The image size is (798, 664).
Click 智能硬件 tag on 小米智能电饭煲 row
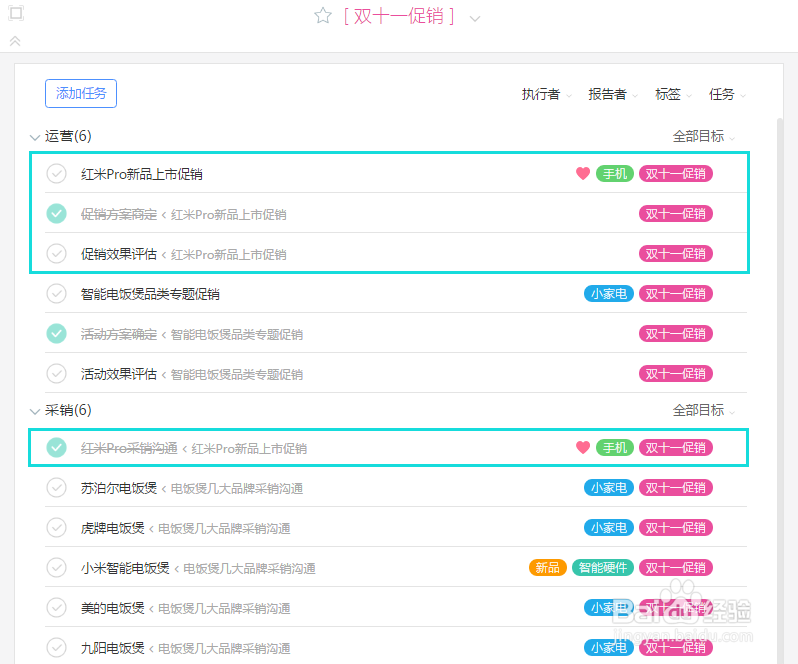[603, 567]
